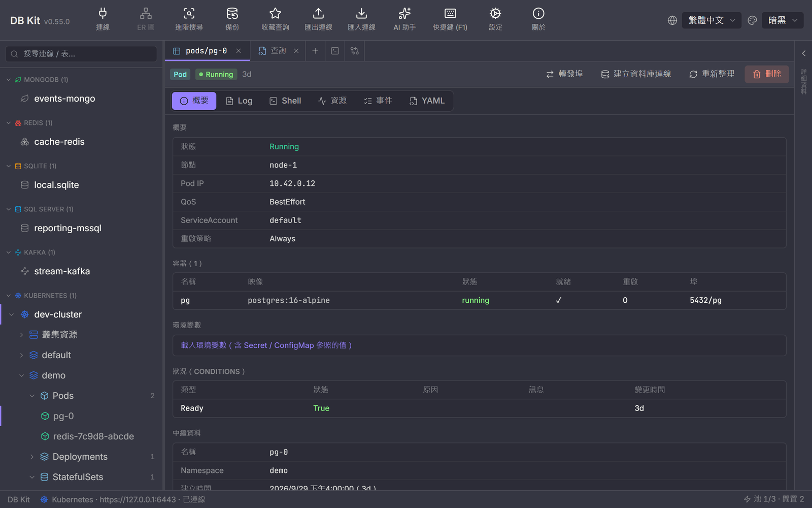Viewport: 812px width, 508px height.
Task: Expand the default namespace
Action: [x=21, y=355]
